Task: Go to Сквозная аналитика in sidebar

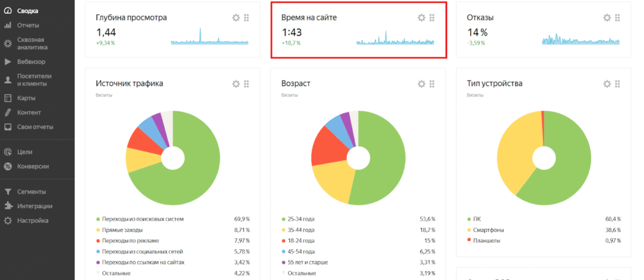Action: coord(31,43)
